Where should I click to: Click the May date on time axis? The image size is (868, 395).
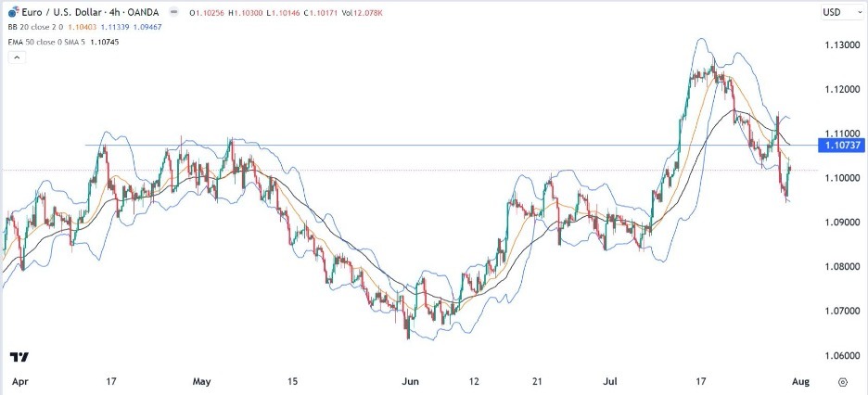(203, 381)
